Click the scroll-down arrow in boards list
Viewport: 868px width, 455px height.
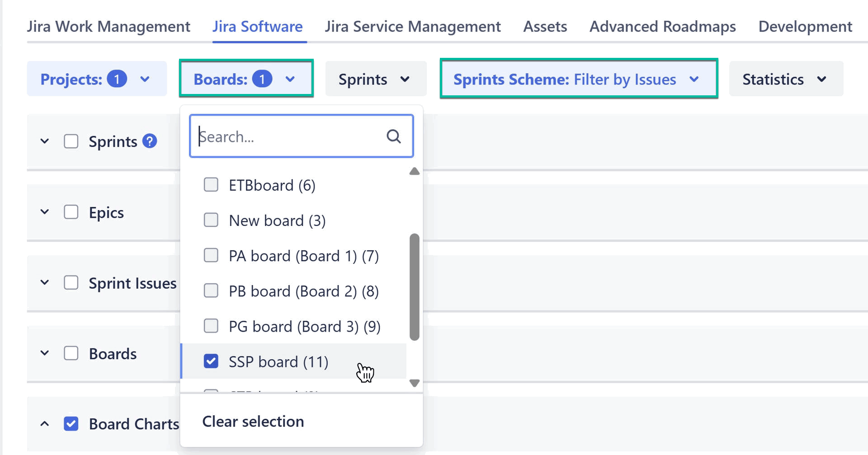(x=414, y=383)
